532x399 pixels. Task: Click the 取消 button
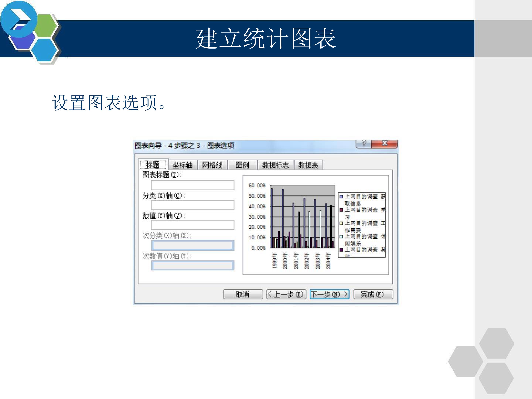pos(243,294)
